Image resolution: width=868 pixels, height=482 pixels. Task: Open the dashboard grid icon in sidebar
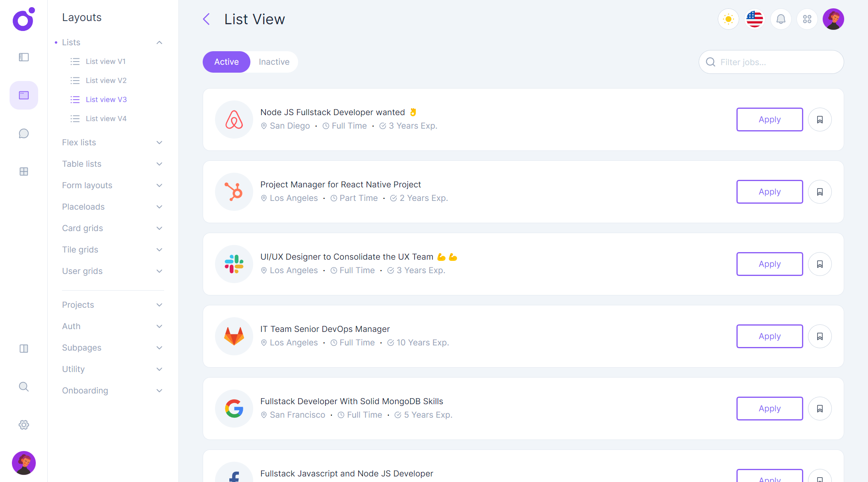pyautogui.click(x=23, y=171)
